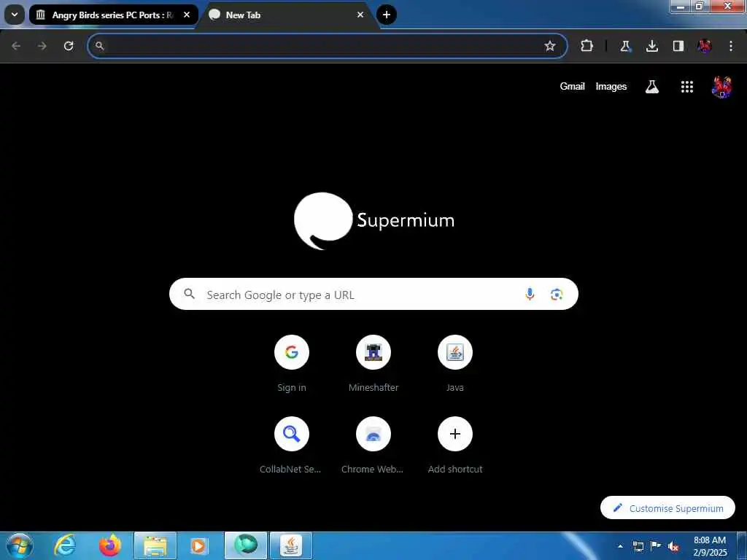Open the Mineshafter shortcut
Screen dimensions: 747x560
pyautogui.click(x=373, y=365)
